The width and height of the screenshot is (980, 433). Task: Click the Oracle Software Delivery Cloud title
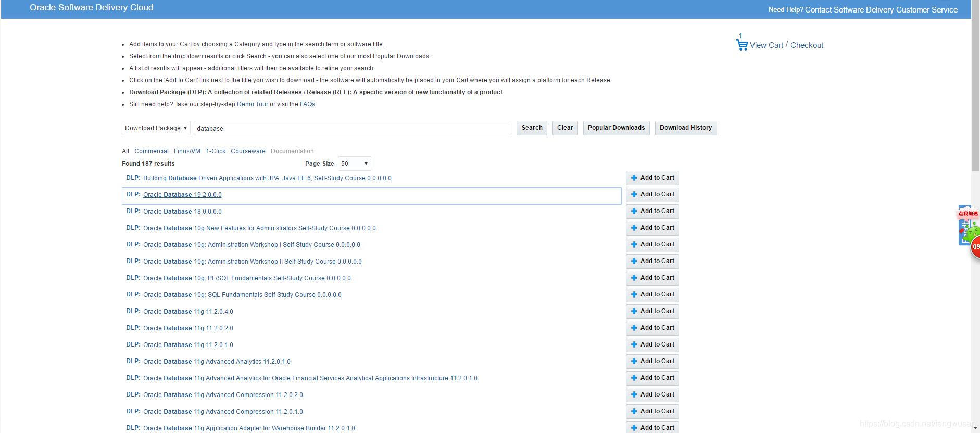92,8
